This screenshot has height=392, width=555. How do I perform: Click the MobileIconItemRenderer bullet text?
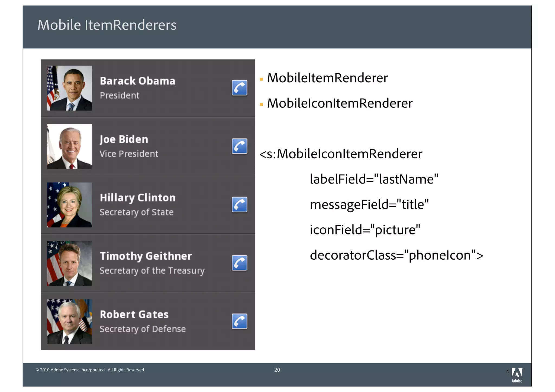click(340, 103)
